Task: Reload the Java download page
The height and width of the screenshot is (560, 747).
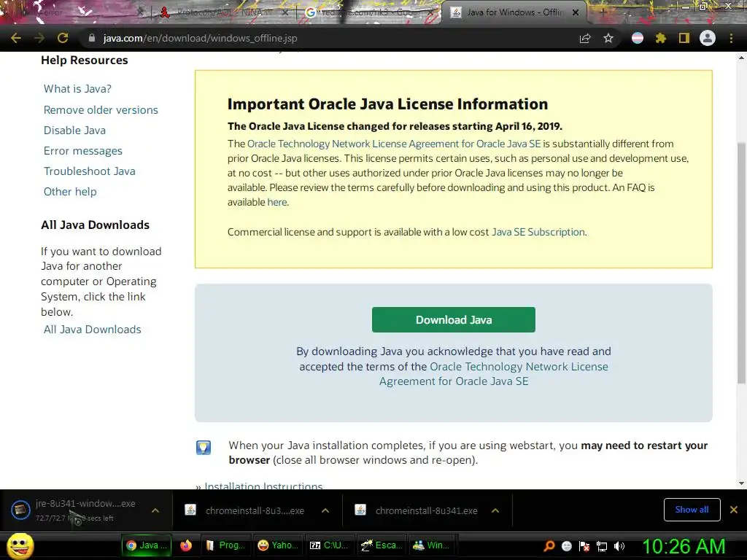Action: pyautogui.click(x=63, y=38)
